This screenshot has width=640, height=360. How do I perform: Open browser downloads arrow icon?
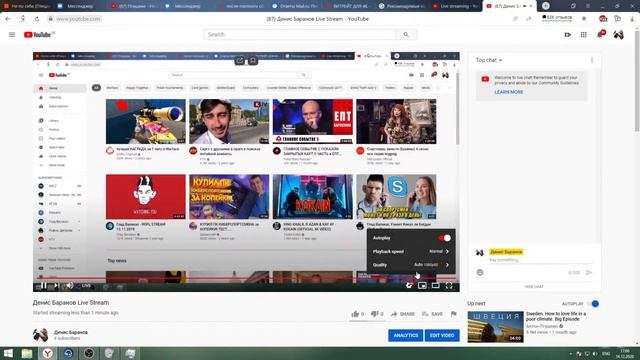[633, 19]
